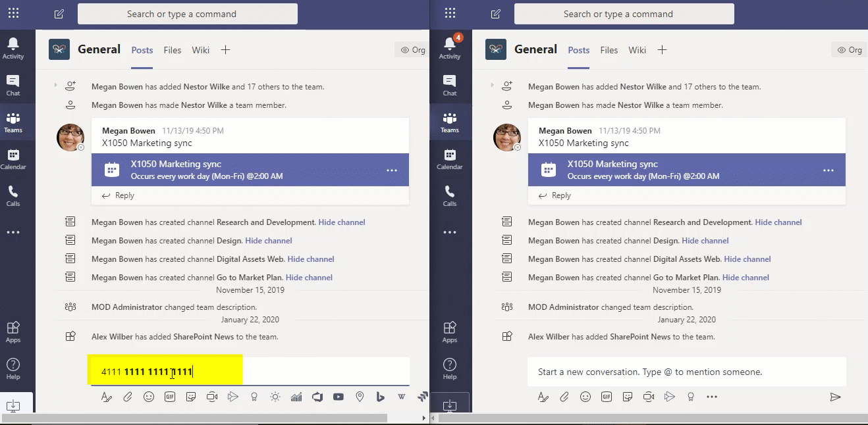Expand compose toolbar's more options ellipsis in right window
The width and height of the screenshot is (868, 425).
712,397
